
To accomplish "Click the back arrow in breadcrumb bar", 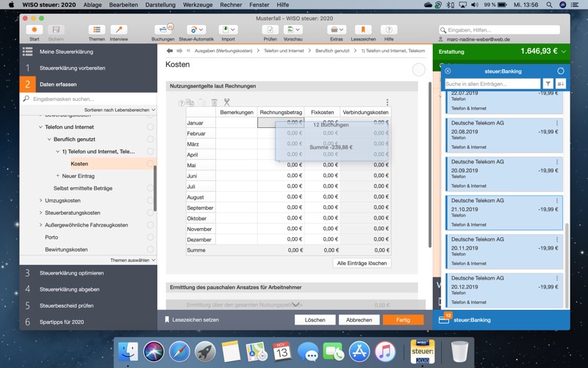I will coord(170,51).
